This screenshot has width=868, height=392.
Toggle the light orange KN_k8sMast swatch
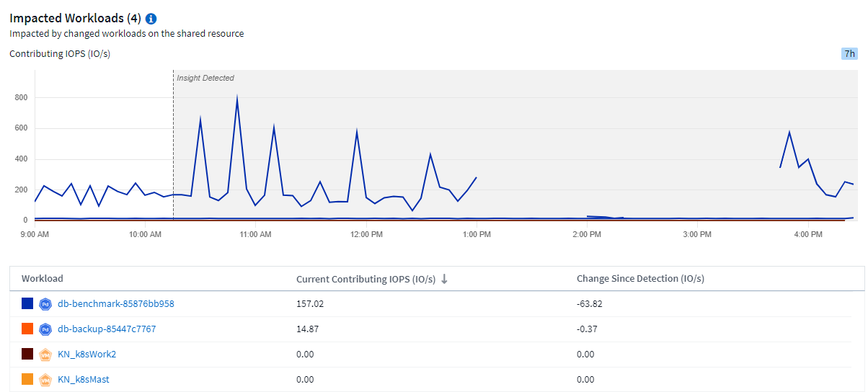[x=27, y=380]
